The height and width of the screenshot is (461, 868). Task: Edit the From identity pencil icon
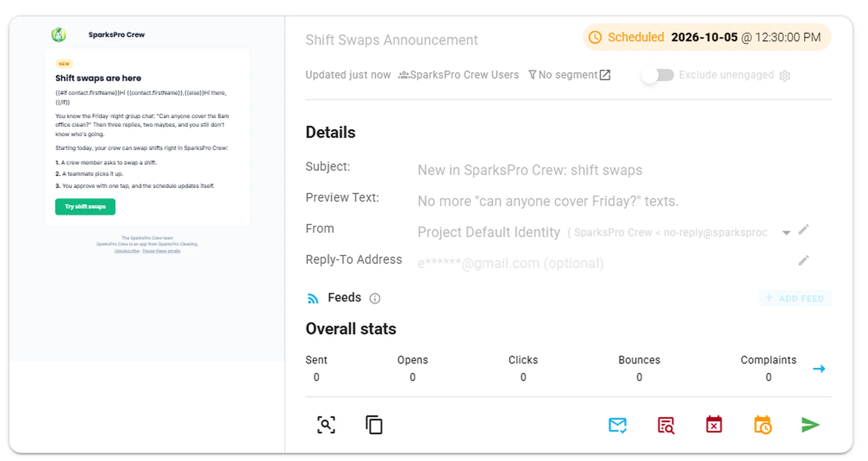pyautogui.click(x=804, y=229)
